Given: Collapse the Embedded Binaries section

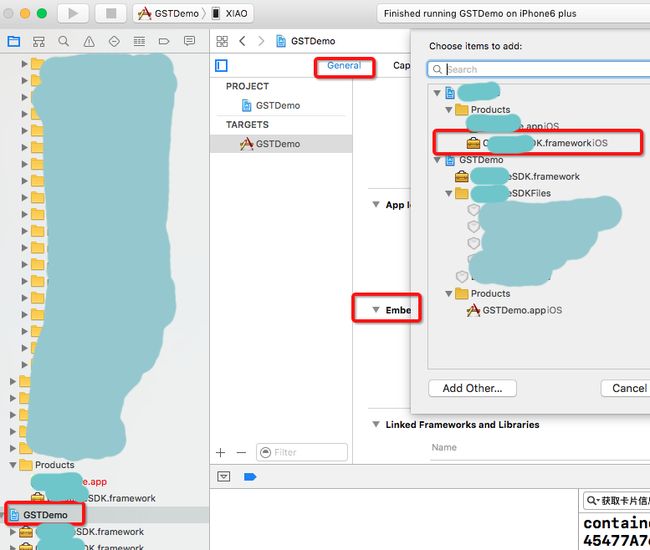Looking at the screenshot, I should [x=376, y=310].
